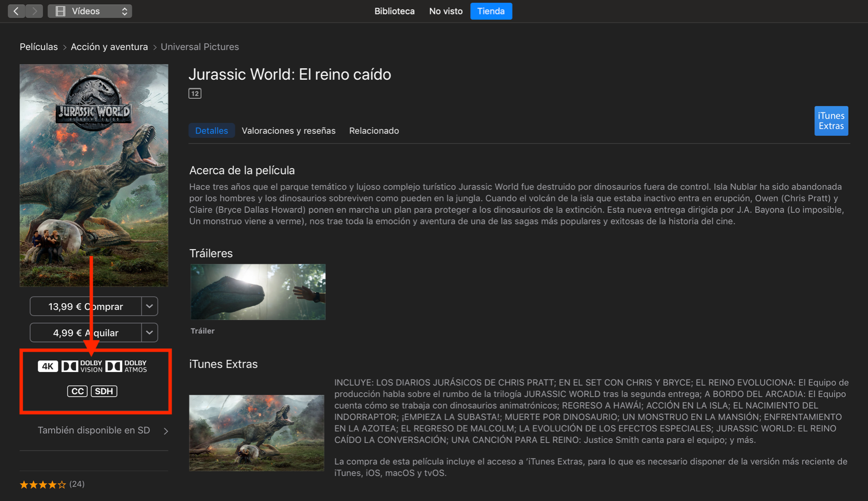The width and height of the screenshot is (868, 501).
Task: Rent the movie for 4,99 €
Action: tap(85, 333)
